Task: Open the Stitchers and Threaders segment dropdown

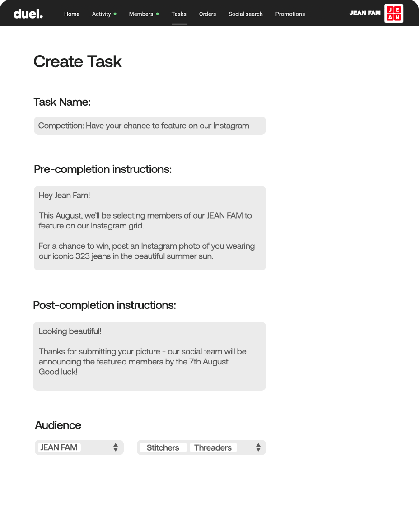Action: tap(201, 447)
